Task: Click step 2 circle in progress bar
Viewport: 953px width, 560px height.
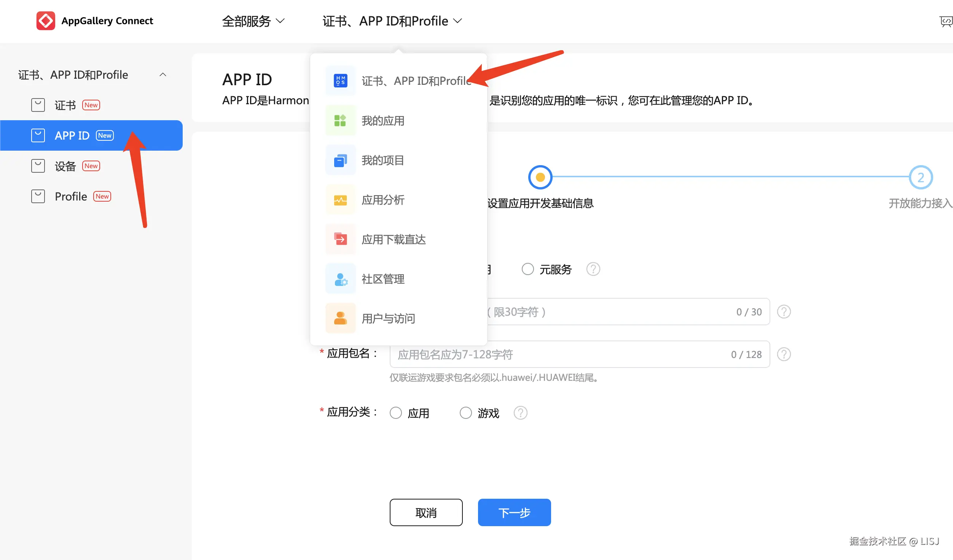Action: coord(920,177)
